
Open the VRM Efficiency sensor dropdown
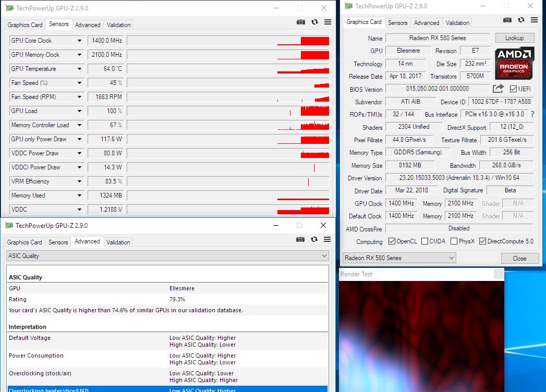[79, 181]
